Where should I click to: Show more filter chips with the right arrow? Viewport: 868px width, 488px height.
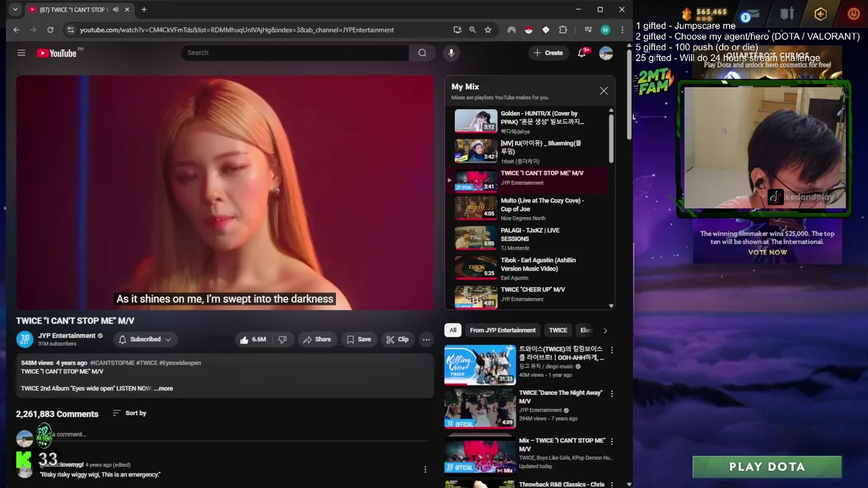[605, 331]
